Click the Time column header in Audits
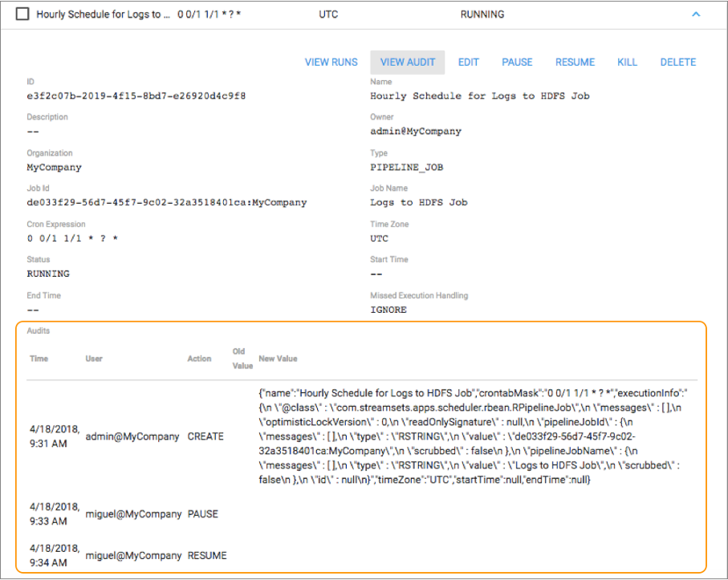 pyautogui.click(x=39, y=359)
